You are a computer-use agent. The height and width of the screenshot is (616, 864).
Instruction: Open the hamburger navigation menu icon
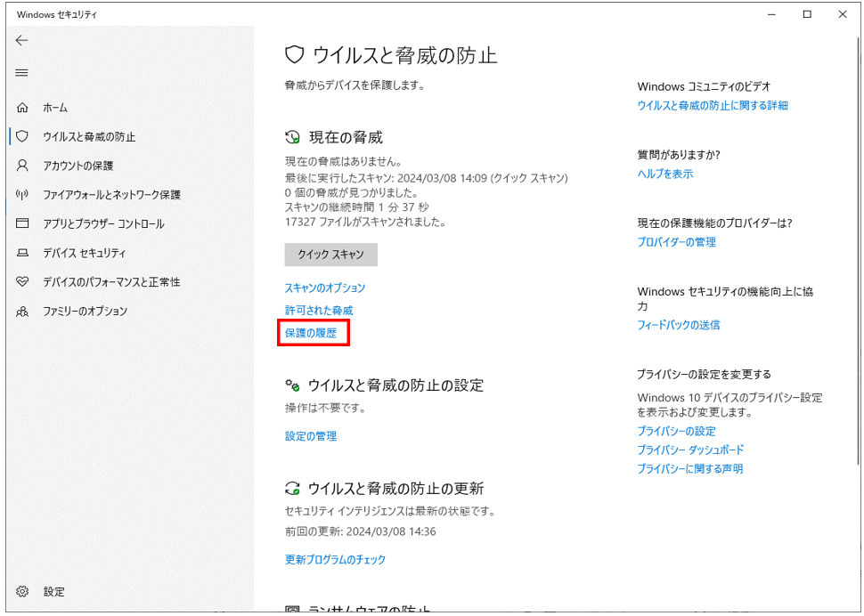click(x=21, y=73)
